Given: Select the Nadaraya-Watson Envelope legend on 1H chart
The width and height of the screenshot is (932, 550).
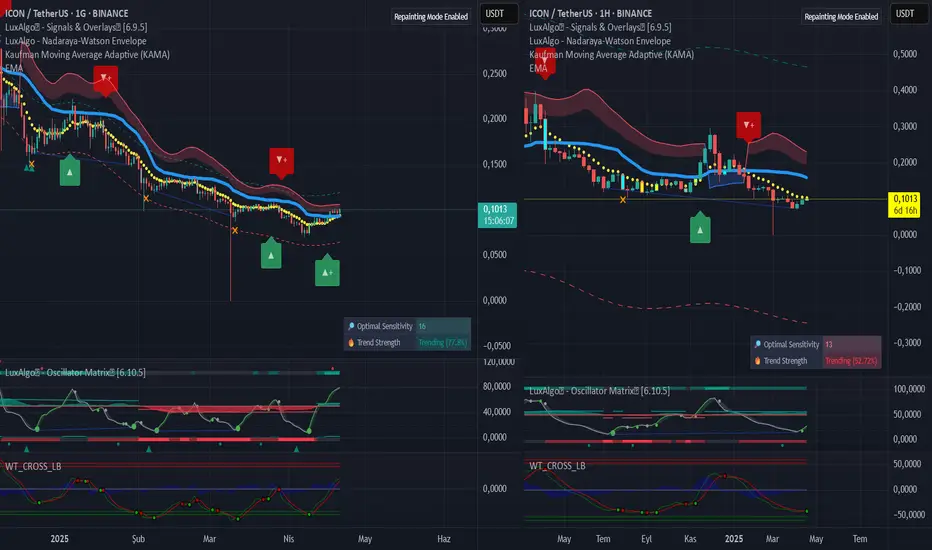Looking at the screenshot, I should [600, 40].
